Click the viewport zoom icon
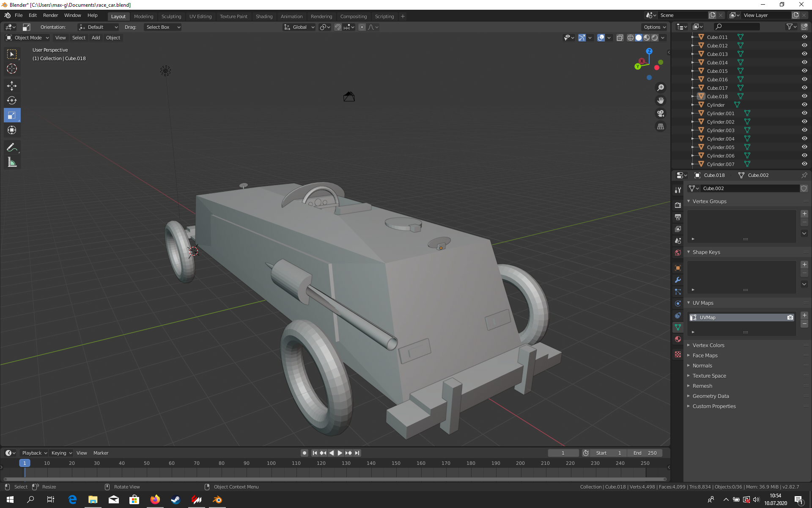812x508 pixels. pos(661,88)
